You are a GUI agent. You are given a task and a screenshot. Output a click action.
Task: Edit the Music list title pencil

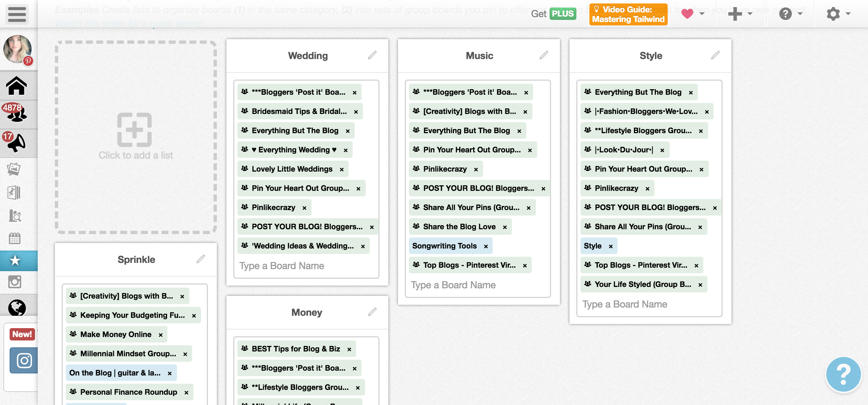point(544,55)
